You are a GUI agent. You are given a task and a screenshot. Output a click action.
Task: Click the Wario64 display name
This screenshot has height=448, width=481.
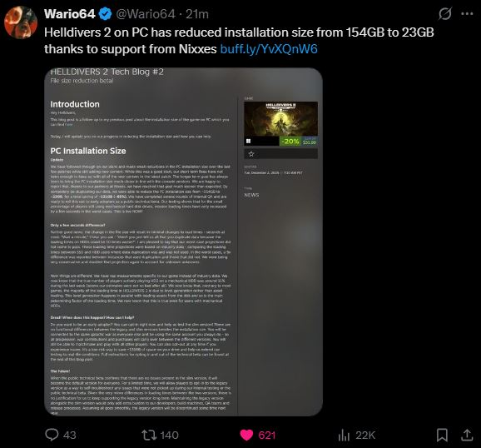70,14
